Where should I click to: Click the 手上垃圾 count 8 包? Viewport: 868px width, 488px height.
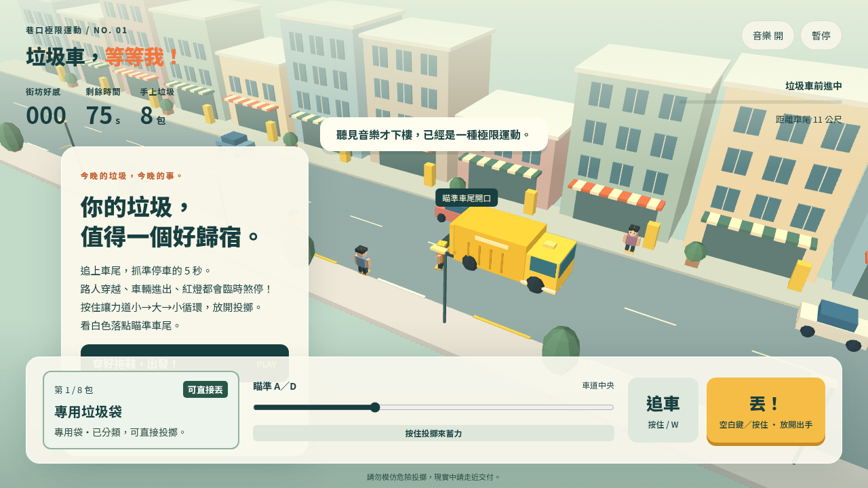tap(153, 115)
